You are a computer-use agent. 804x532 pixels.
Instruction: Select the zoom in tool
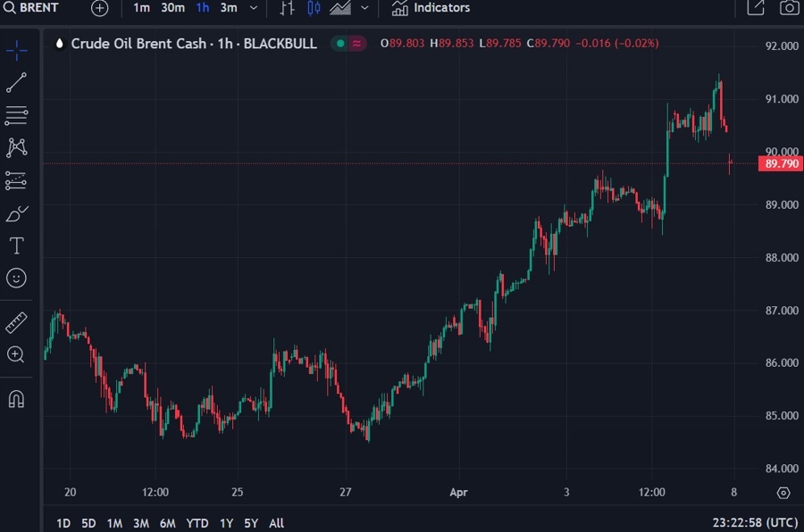coord(16,354)
